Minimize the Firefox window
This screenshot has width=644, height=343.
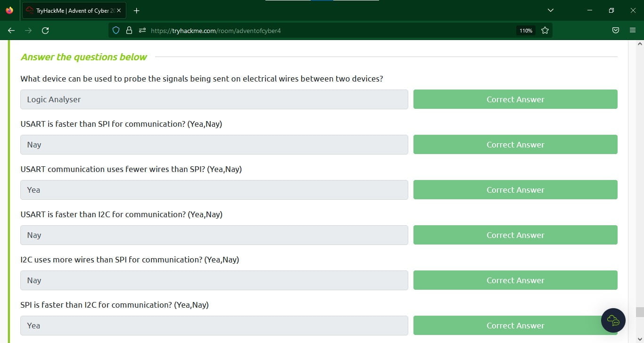point(590,10)
